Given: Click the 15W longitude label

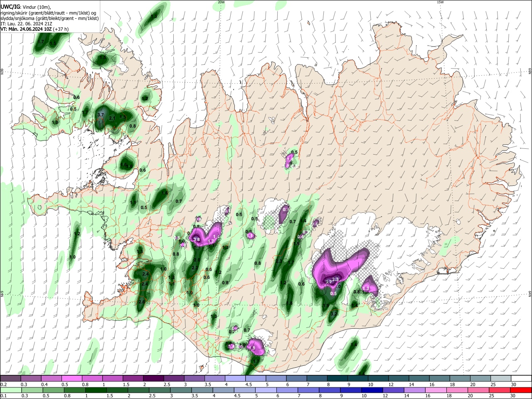Looking at the screenshot, I should click(x=441, y=2).
